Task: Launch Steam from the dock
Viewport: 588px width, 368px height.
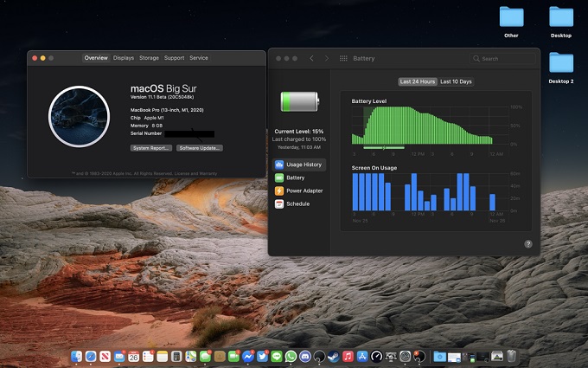Action: coord(334,356)
